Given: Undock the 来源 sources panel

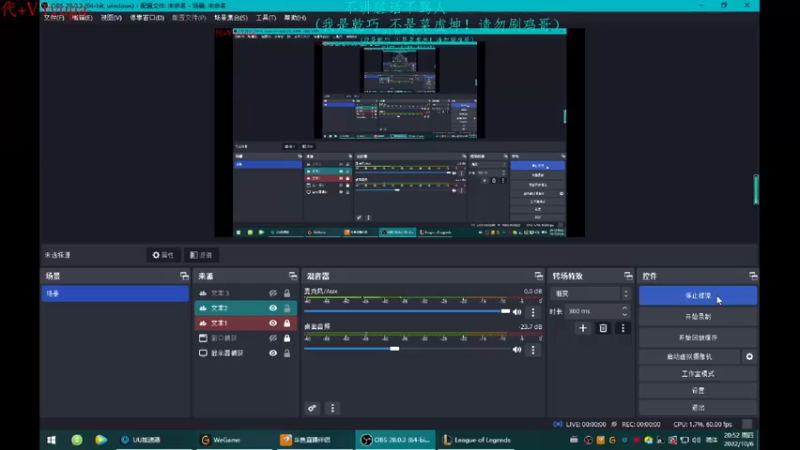Looking at the screenshot, I should (x=292, y=276).
